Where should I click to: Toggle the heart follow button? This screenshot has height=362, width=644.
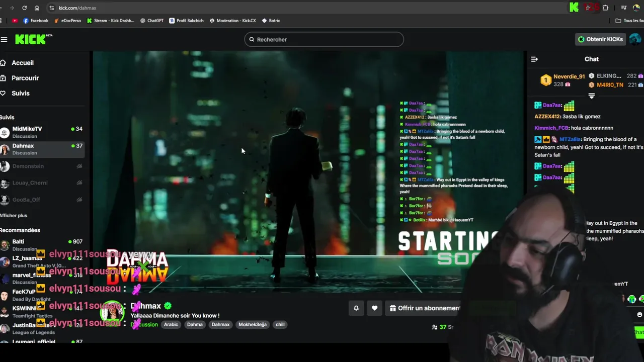pos(374,308)
